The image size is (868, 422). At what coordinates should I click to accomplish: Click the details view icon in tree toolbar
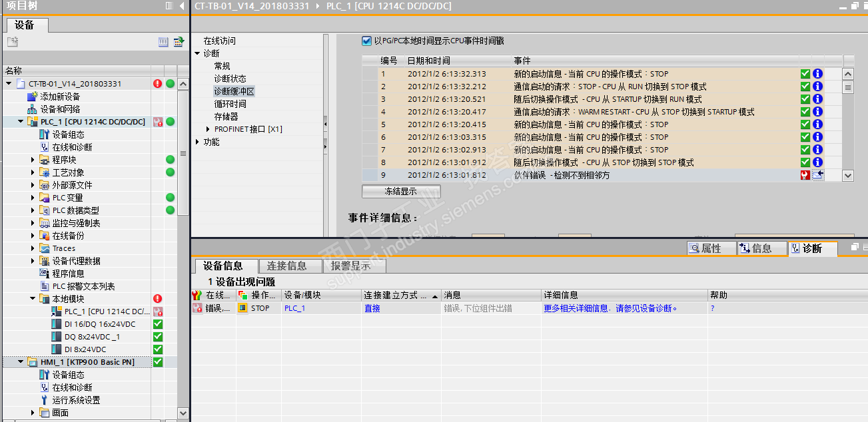[163, 42]
